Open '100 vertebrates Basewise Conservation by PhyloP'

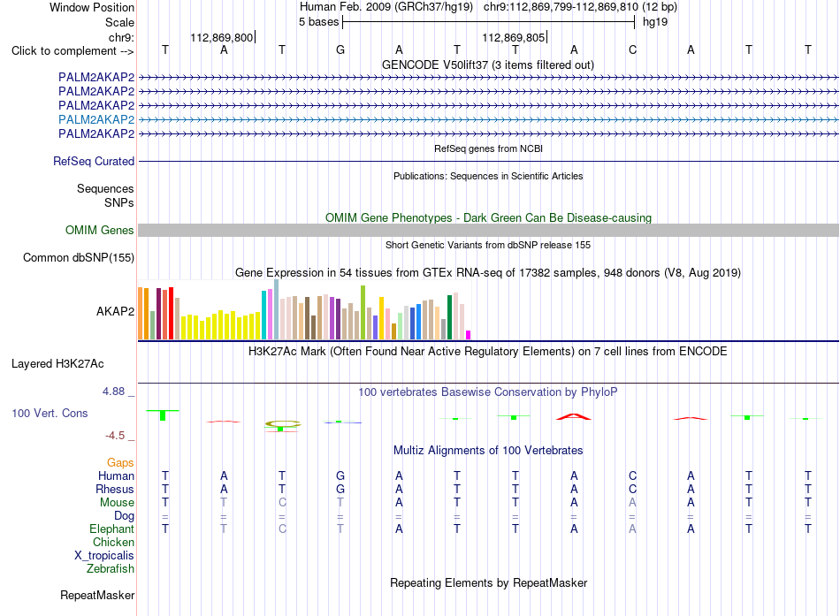tap(488, 392)
